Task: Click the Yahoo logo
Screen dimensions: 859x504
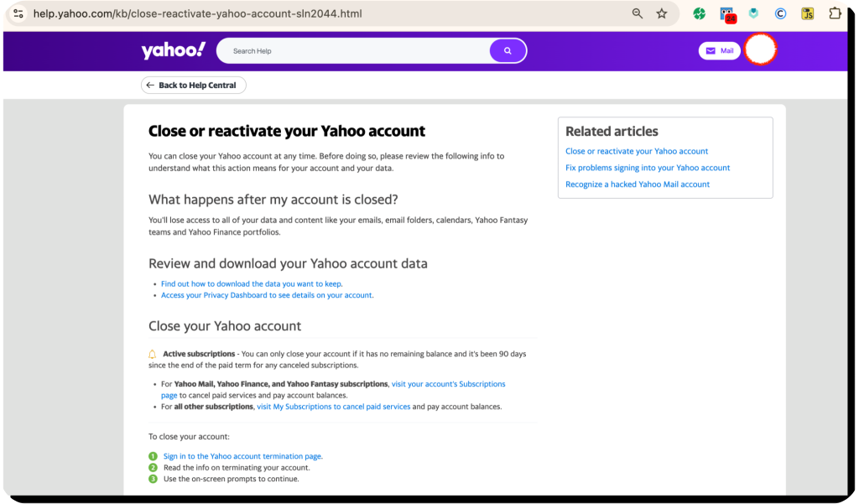Action: point(173,50)
